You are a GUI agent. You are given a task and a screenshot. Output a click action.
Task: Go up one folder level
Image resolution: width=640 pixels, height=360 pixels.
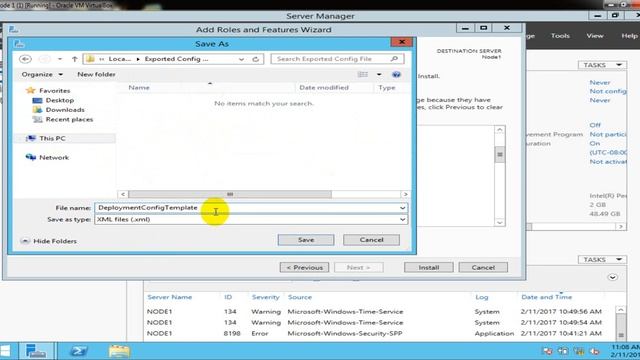(74, 59)
